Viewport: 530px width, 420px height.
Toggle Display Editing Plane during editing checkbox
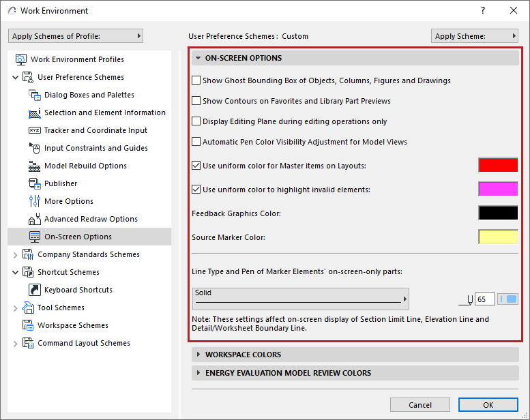pyautogui.click(x=196, y=121)
